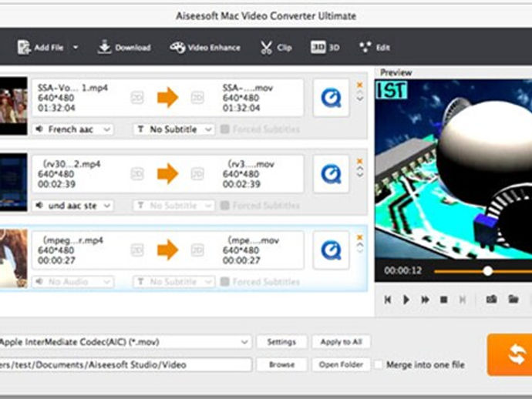This screenshot has width=532, height=399.
Task: Click the orange arrow in rv30 row
Action: [x=167, y=174]
